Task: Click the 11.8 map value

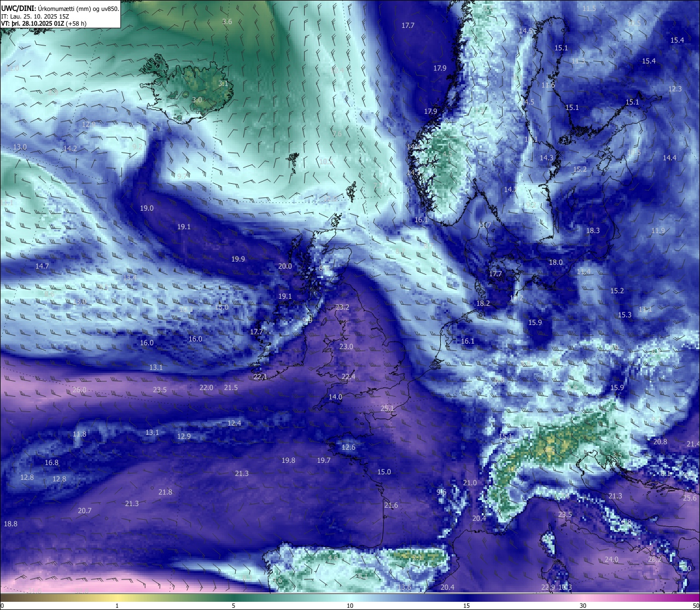Action: [79, 434]
